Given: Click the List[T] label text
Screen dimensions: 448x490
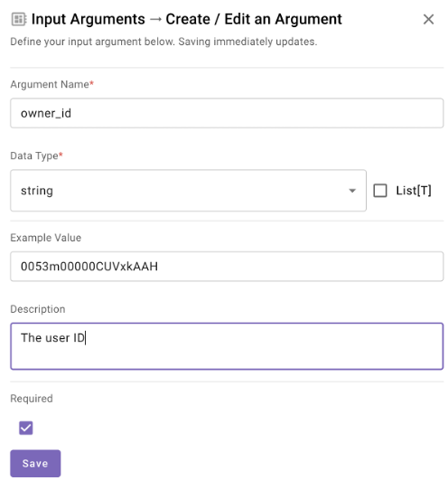Looking at the screenshot, I should click(414, 191).
